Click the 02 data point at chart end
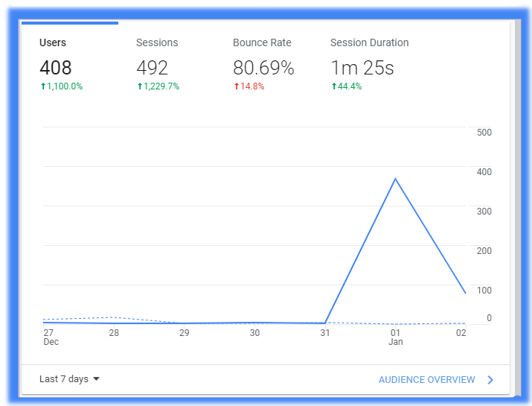532x406 pixels. (x=465, y=293)
